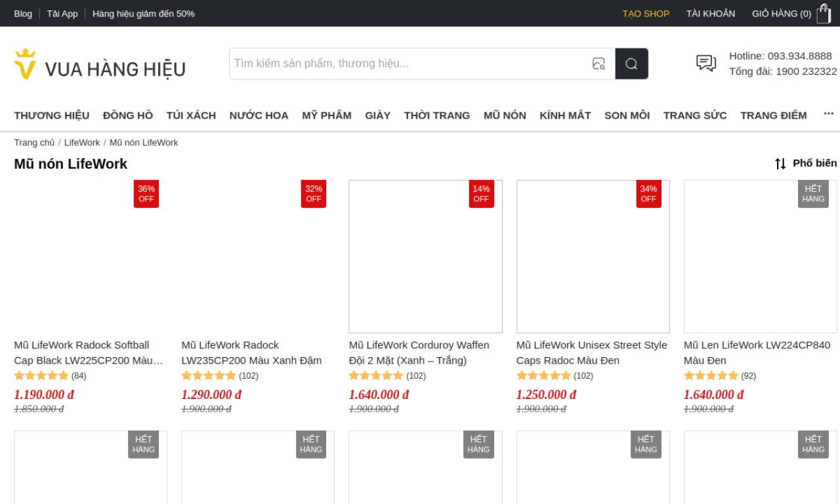Open KÍNH MẮT category

coord(565,115)
